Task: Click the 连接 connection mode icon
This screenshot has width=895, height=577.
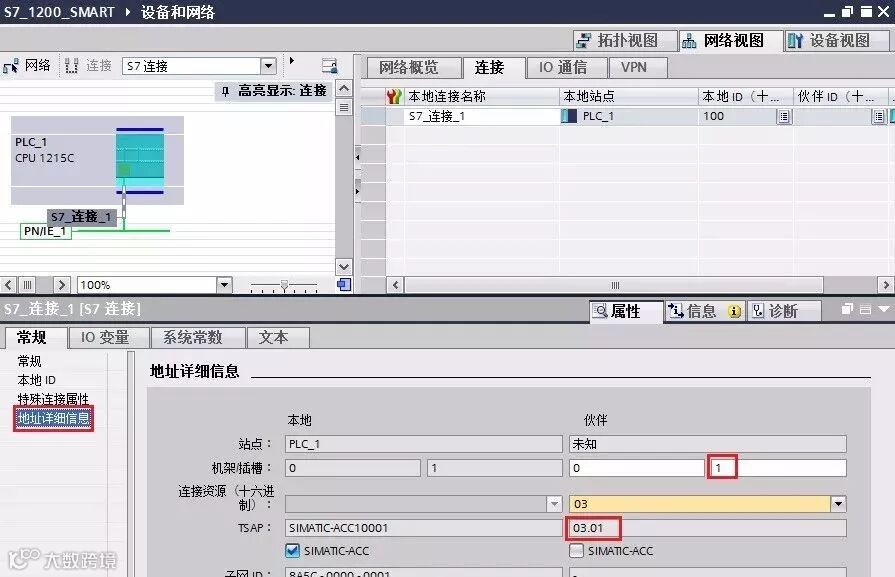Action: 71,66
